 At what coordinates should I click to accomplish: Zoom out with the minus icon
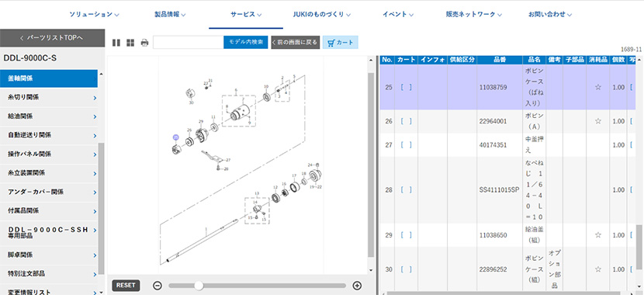[158, 286]
